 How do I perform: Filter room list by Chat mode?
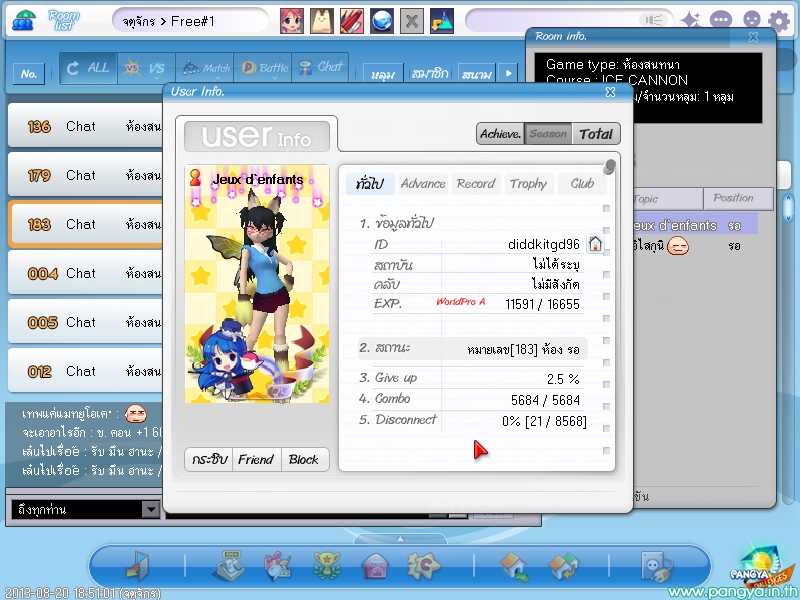pos(320,68)
